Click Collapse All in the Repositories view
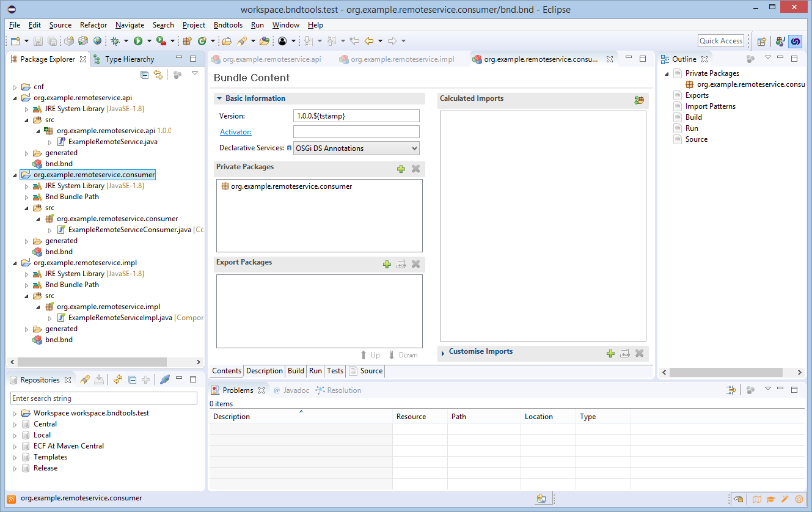The width and height of the screenshot is (812, 512). [132, 380]
